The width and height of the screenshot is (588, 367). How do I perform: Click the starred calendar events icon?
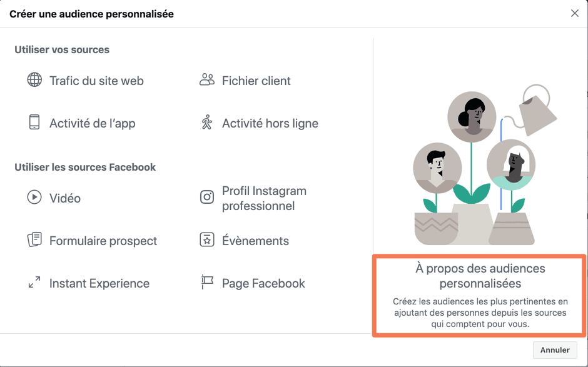[206, 240]
